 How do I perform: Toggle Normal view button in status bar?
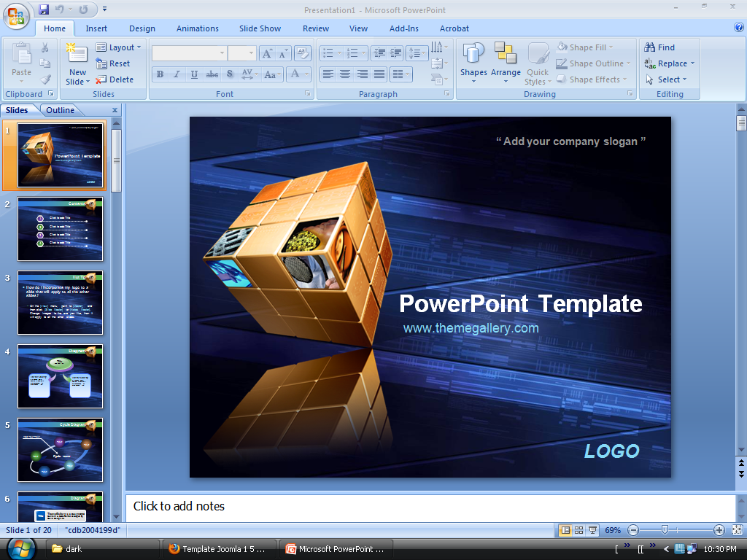[x=565, y=530]
